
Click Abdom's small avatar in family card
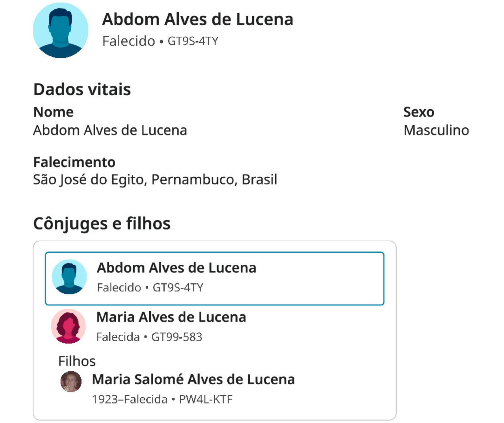click(x=69, y=277)
